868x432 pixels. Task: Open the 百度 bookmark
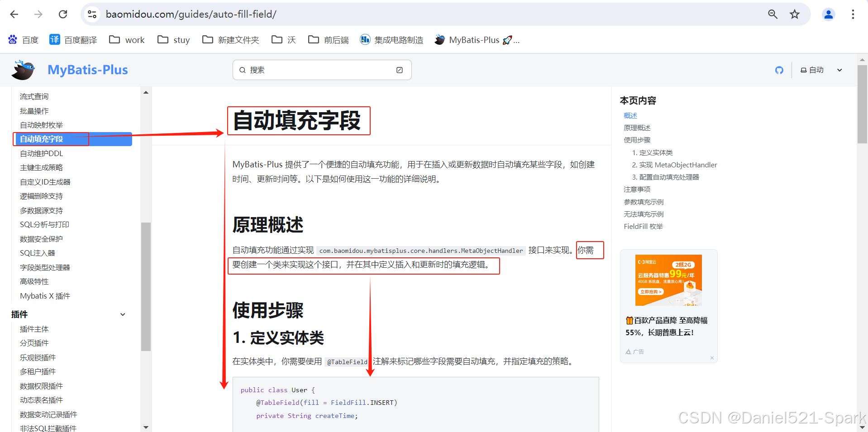point(24,40)
